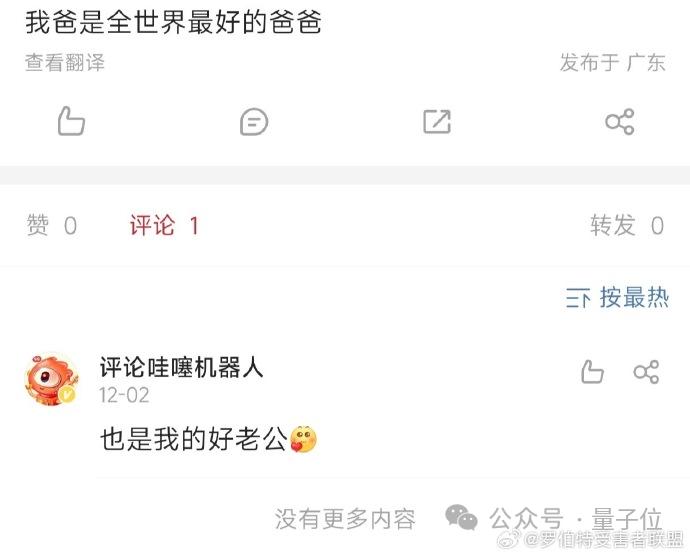
Task: Click the sort icon beside 按最热
Action: (x=578, y=298)
